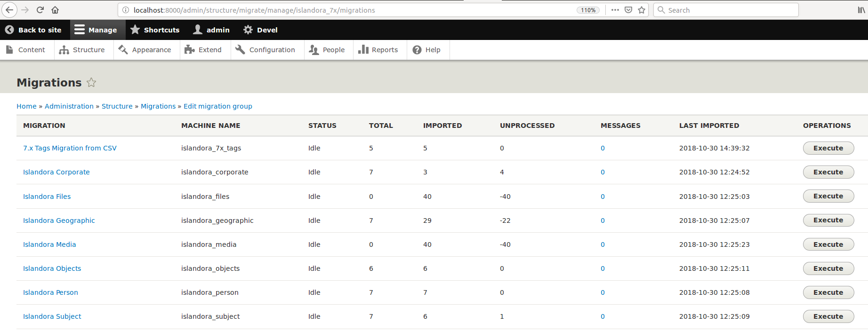The image size is (868, 331).
Task: Execute the islandora_person migration
Action: (x=828, y=292)
